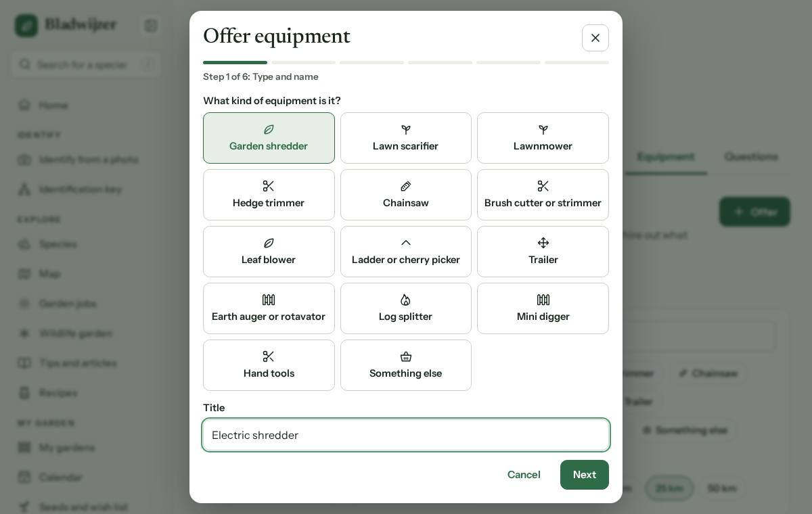Pick Leaf blower option
The width and height of the screenshot is (812, 514).
pos(269,252)
